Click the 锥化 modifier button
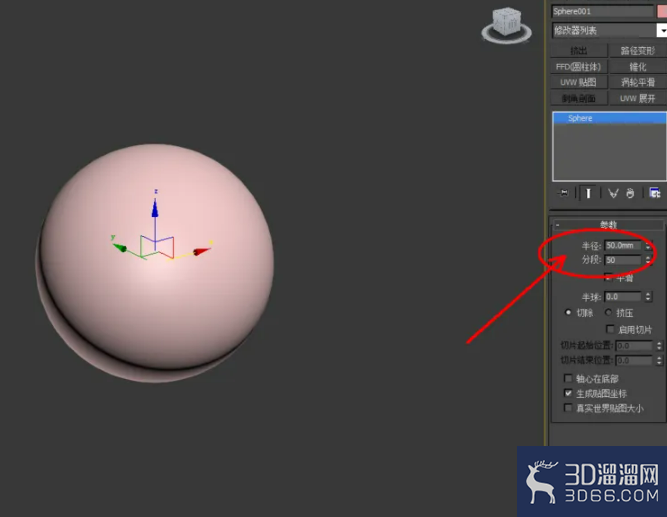The height and width of the screenshot is (517, 667). pyautogui.click(x=638, y=67)
